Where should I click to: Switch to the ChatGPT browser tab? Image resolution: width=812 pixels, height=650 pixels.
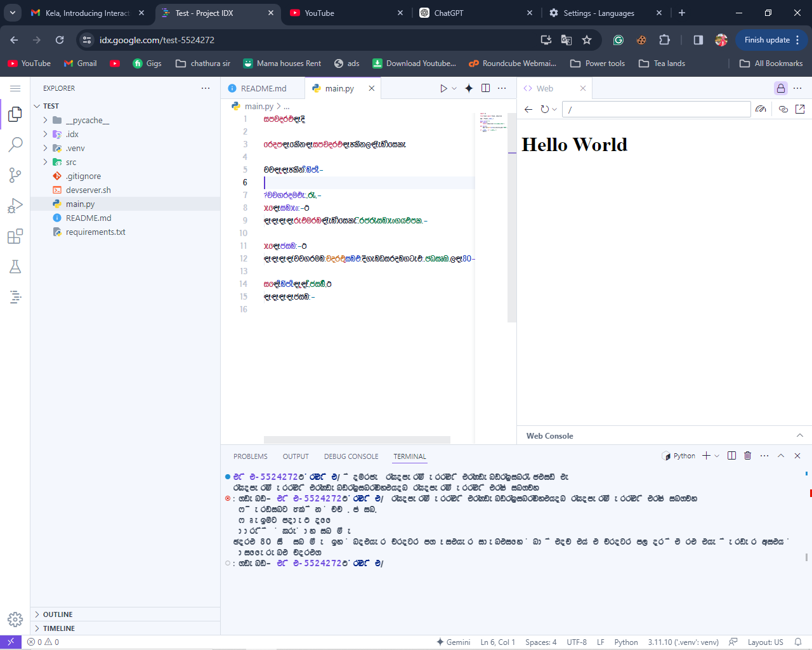coord(476,13)
